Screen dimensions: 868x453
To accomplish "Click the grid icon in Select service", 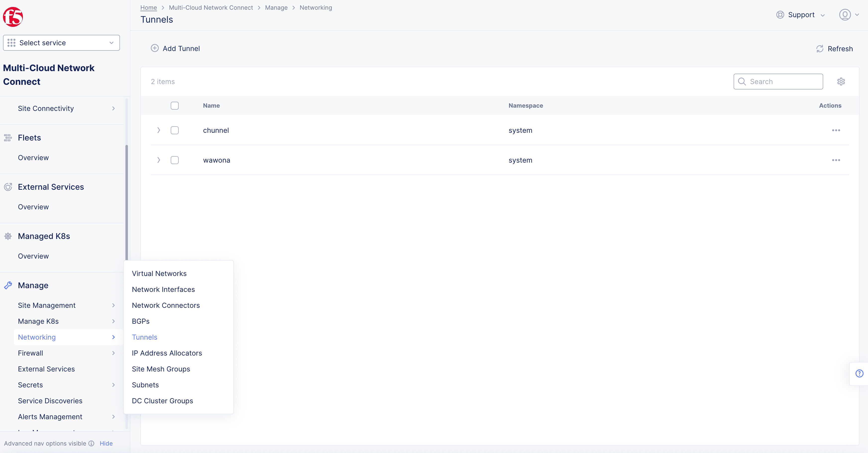I will pos(11,43).
